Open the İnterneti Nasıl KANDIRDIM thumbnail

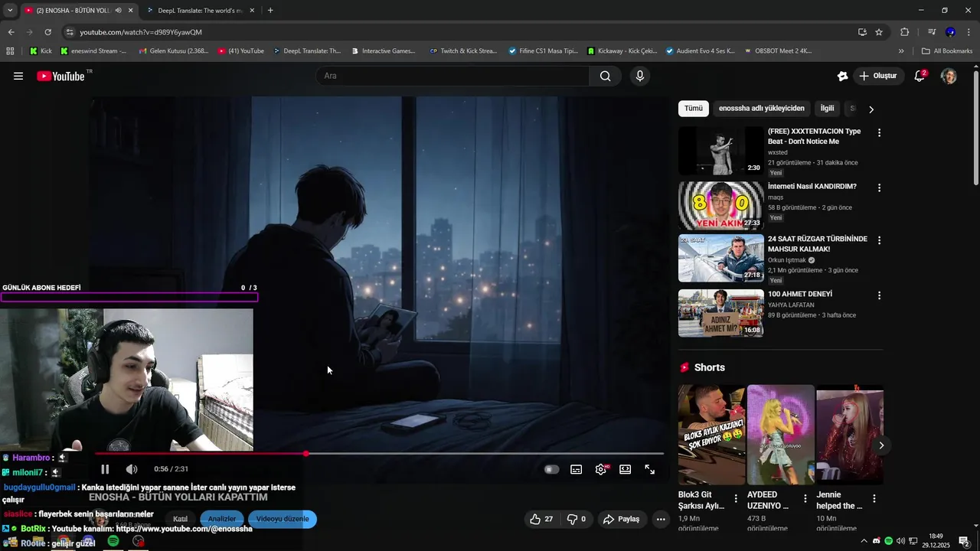click(x=720, y=205)
